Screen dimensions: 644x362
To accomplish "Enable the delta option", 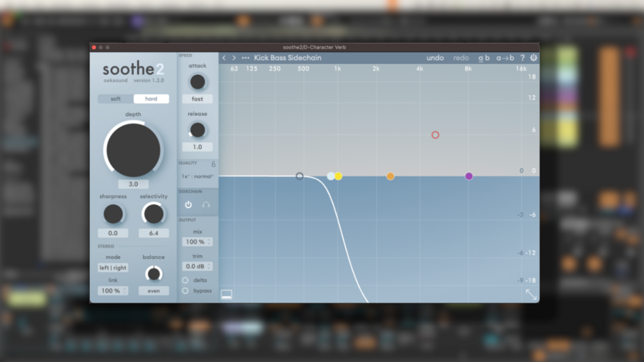I will coord(185,281).
